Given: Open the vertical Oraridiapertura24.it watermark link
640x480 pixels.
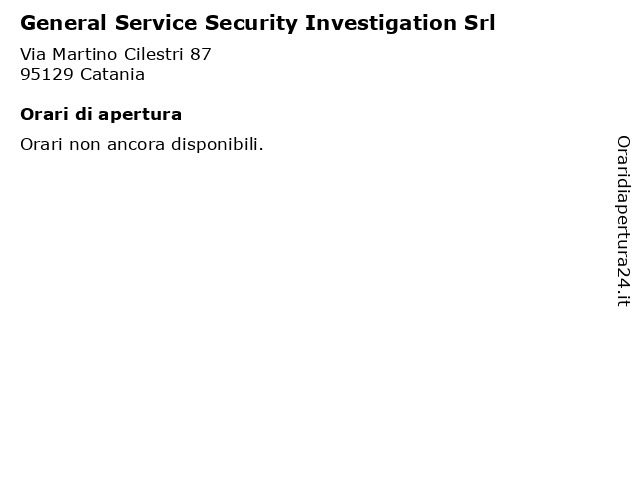Looking at the screenshot, I should (x=623, y=221).
